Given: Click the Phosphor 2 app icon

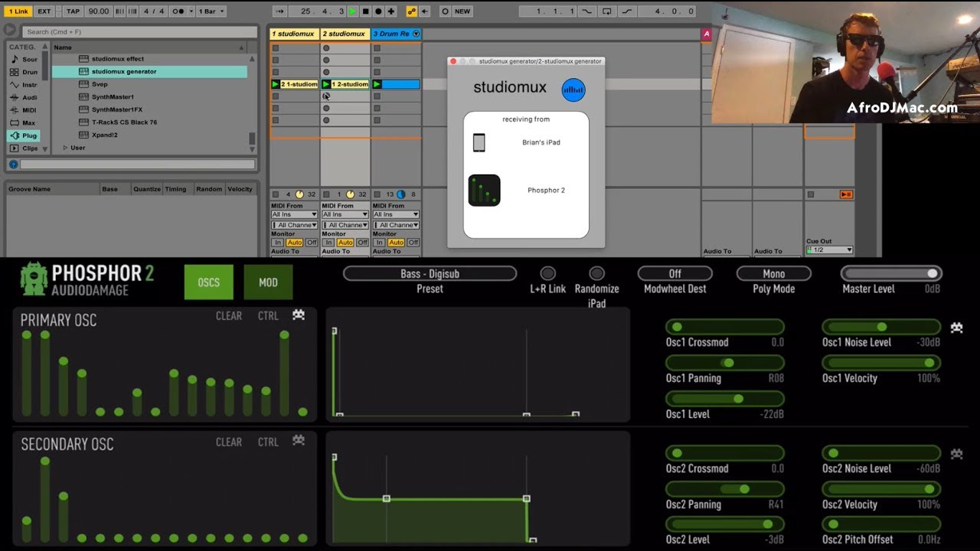Looking at the screenshot, I should point(484,191).
